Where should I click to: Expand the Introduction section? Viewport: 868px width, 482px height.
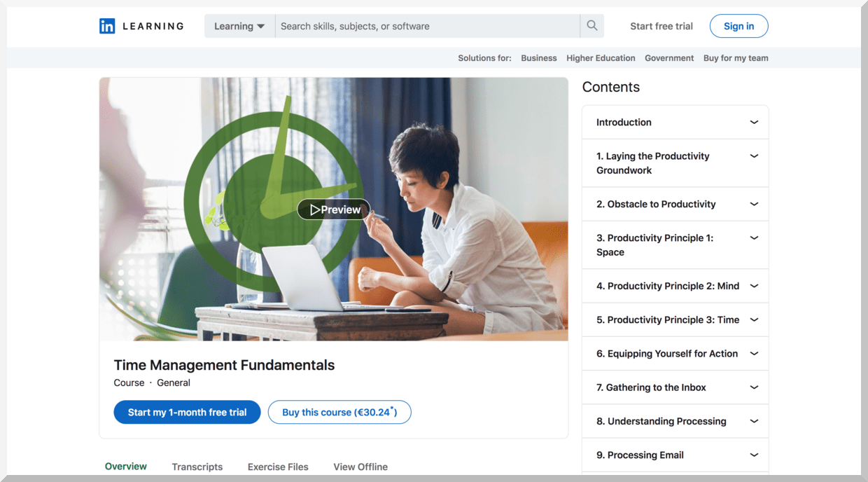[x=675, y=123]
